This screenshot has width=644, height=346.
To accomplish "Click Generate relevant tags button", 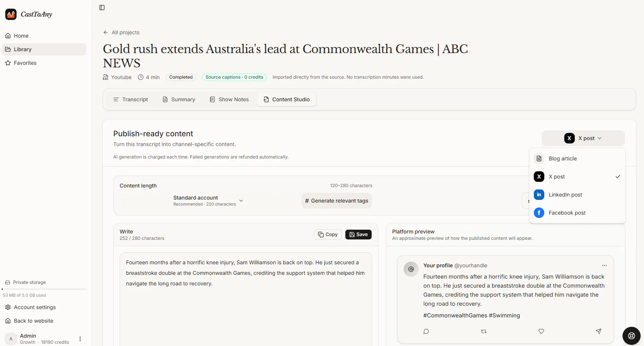I will (337, 201).
